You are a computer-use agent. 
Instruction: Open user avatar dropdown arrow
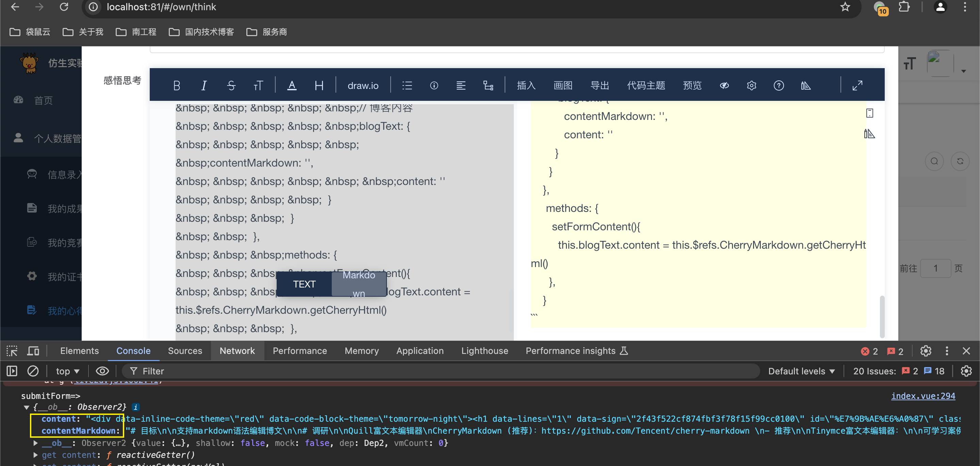point(964,71)
